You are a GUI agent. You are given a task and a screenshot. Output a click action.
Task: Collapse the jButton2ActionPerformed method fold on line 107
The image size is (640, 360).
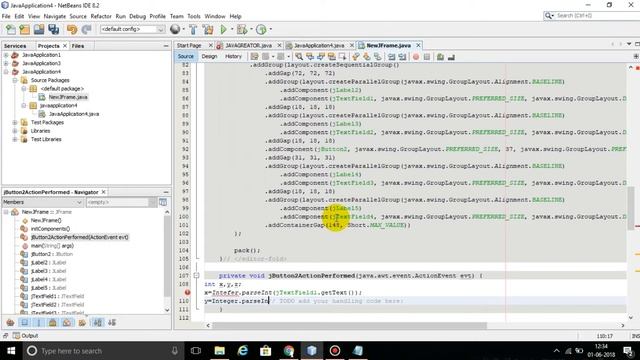(196, 276)
